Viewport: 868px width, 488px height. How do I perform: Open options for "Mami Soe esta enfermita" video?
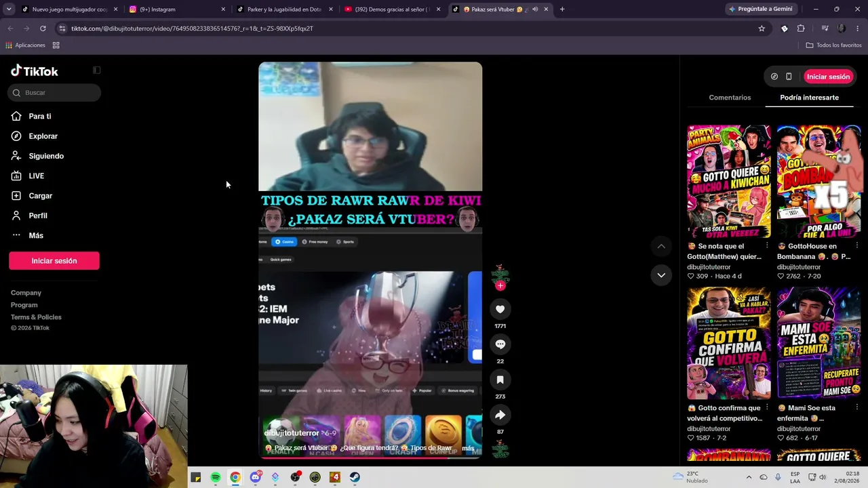pyautogui.click(x=856, y=407)
